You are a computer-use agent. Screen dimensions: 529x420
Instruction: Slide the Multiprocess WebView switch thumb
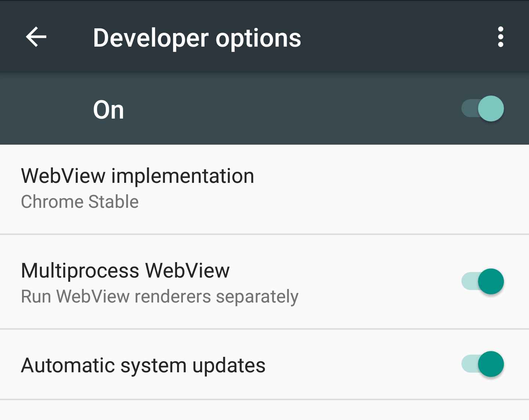click(490, 282)
